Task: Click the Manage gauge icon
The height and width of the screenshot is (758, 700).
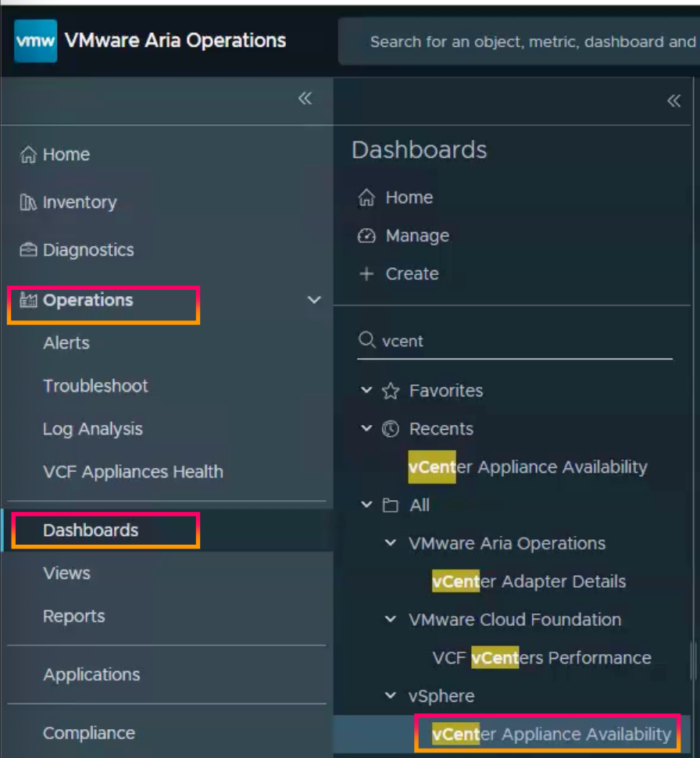Action: [366, 235]
